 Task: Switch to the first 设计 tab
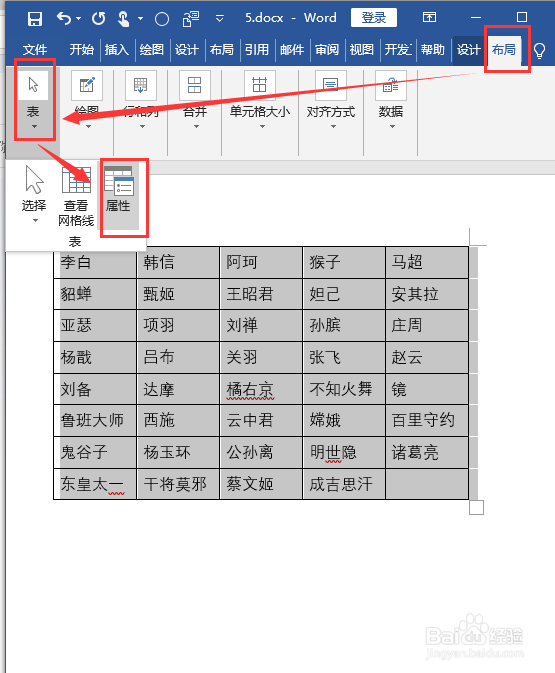click(187, 50)
